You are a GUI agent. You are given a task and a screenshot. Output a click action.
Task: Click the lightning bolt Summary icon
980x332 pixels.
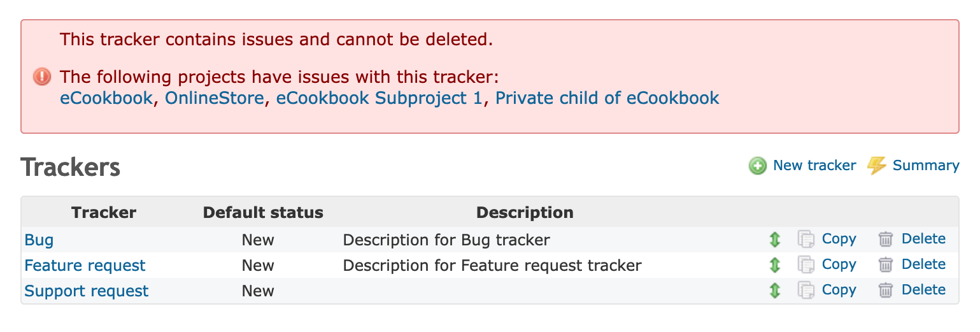(877, 166)
